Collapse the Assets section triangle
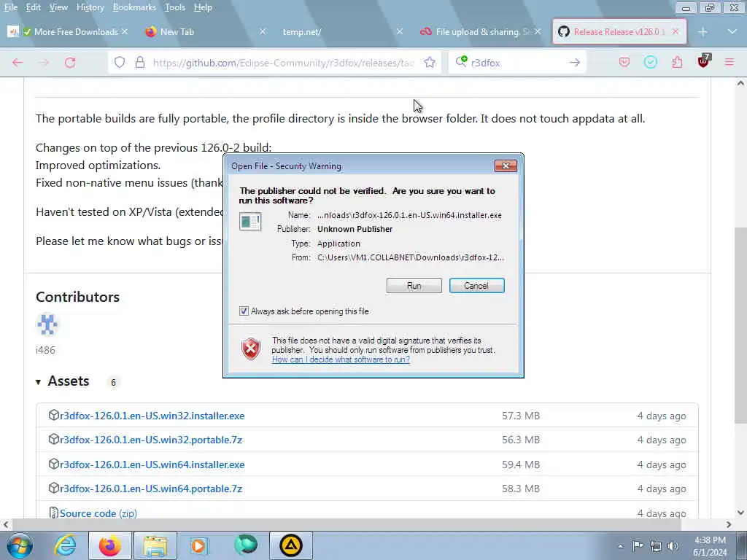747x560 pixels. [x=38, y=382]
